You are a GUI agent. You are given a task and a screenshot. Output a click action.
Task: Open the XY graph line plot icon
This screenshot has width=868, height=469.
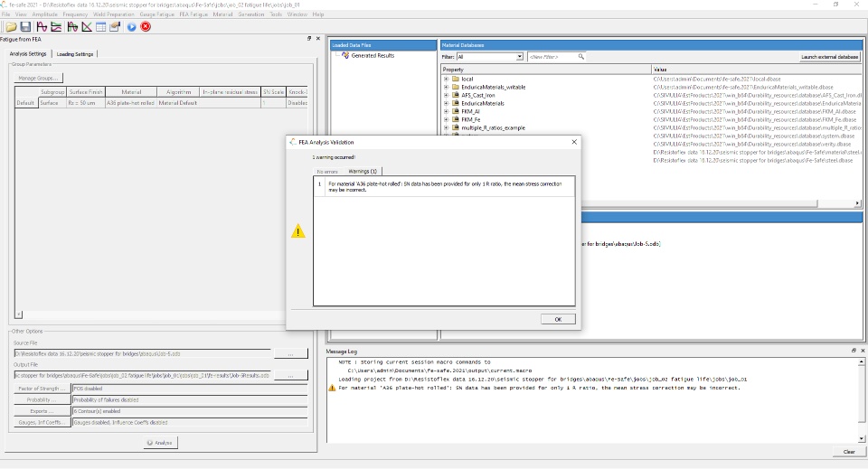[87, 26]
